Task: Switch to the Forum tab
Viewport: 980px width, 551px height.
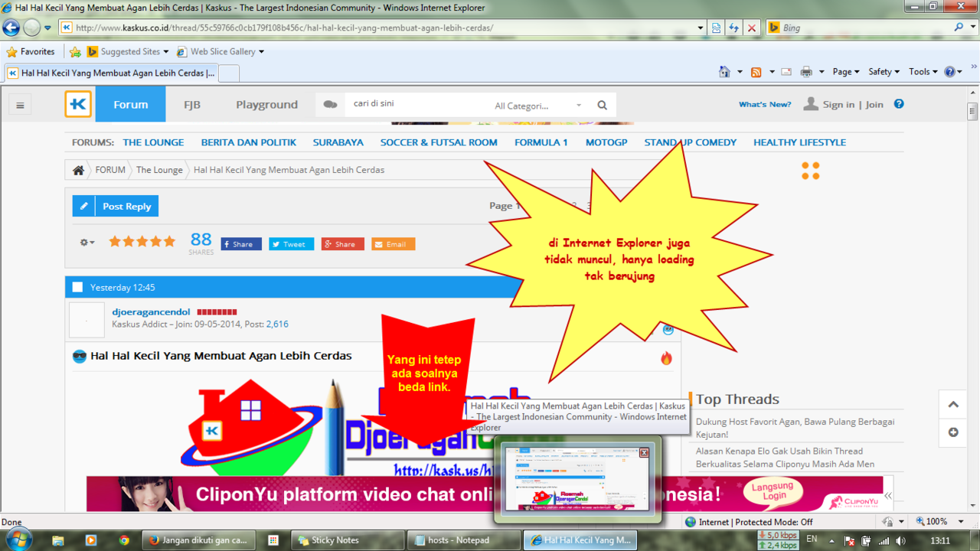Action: pos(130,104)
